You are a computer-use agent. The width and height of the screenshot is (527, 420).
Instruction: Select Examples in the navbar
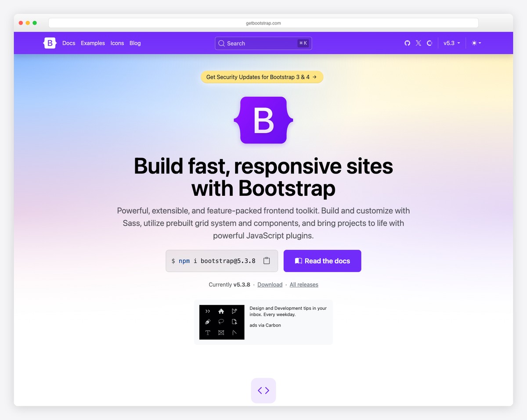click(x=93, y=43)
